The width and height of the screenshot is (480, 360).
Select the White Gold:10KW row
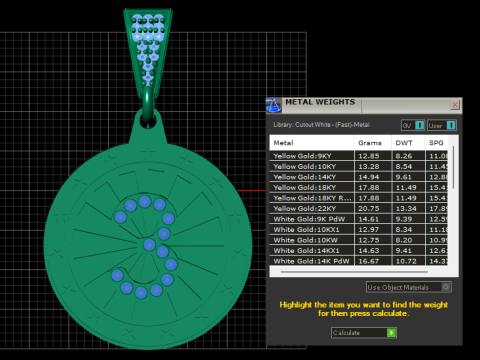[358, 240]
